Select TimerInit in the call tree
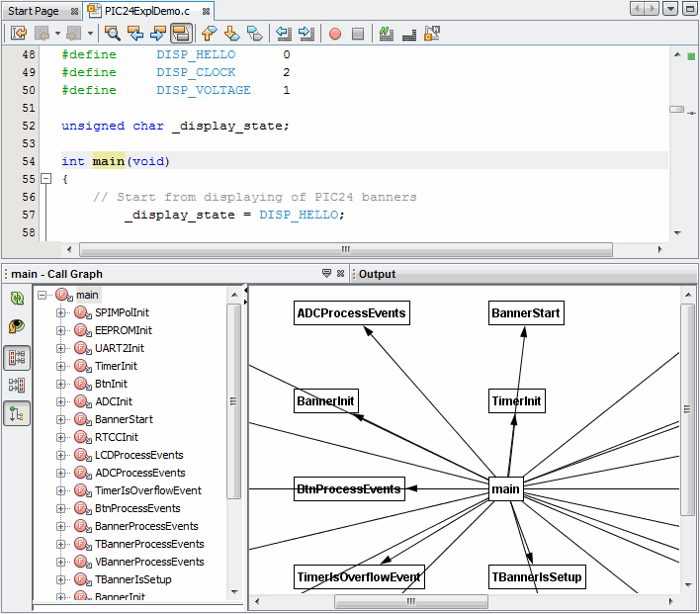Viewport: 700px width, 614px height. [116, 366]
